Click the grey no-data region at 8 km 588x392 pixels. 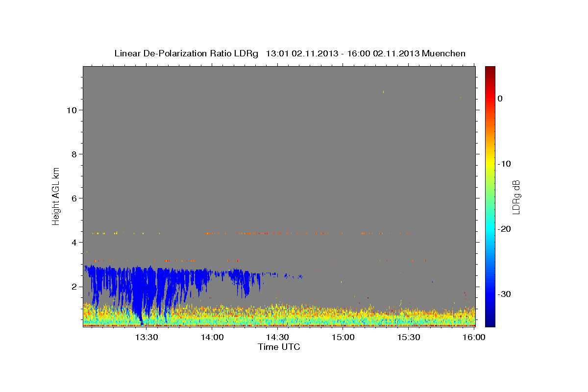pyautogui.click(x=279, y=154)
